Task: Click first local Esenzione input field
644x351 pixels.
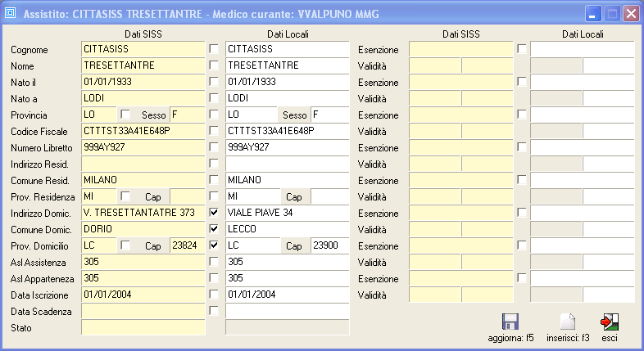Action: [x=582, y=49]
